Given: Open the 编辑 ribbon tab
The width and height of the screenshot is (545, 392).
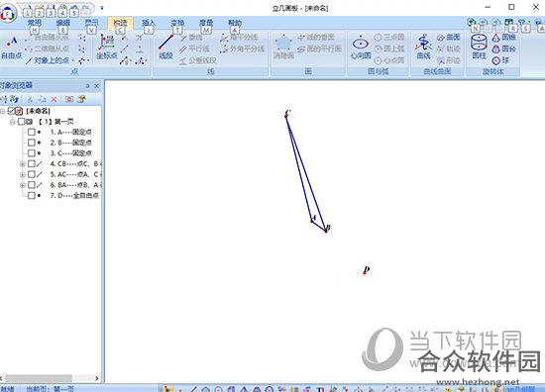Looking at the screenshot, I should (62, 23).
